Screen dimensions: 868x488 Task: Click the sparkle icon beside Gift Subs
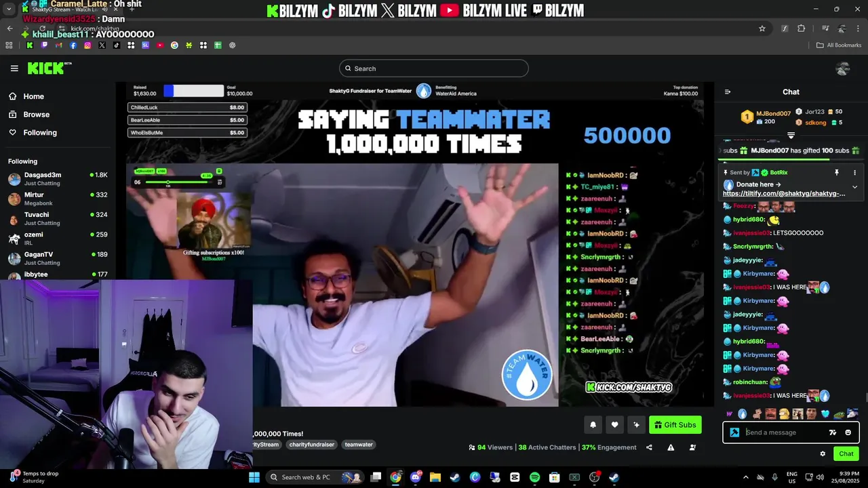pyautogui.click(x=636, y=425)
